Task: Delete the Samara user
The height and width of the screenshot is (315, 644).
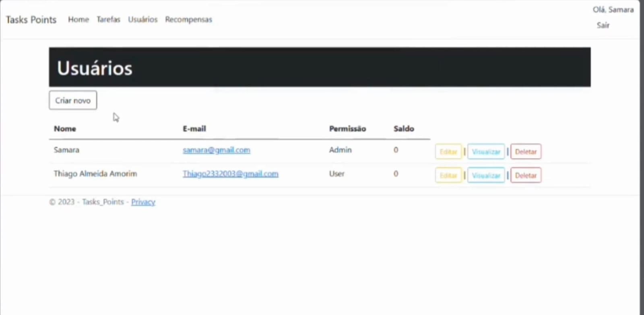Action: tap(526, 152)
